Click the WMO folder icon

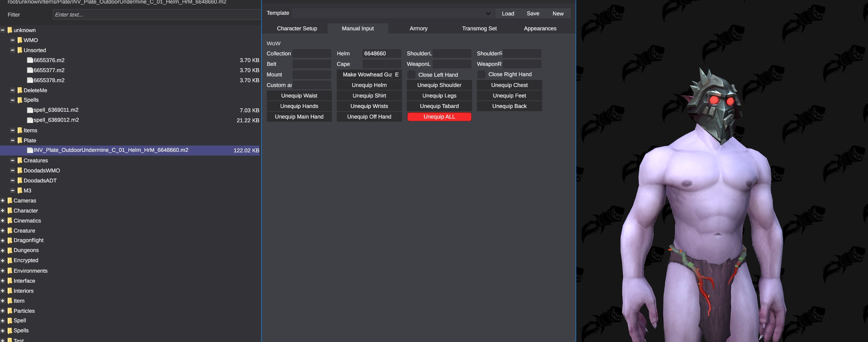(x=20, y=40)
